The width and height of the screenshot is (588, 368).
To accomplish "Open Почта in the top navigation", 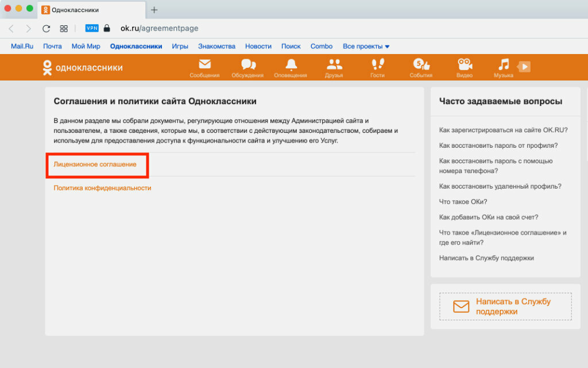I will pos(52,46).
